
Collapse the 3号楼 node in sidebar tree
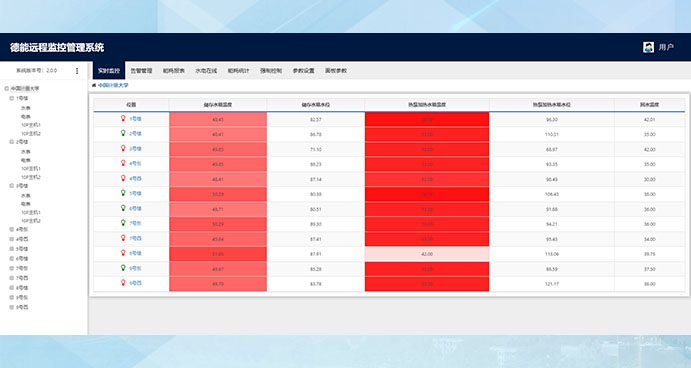point(12,186)
